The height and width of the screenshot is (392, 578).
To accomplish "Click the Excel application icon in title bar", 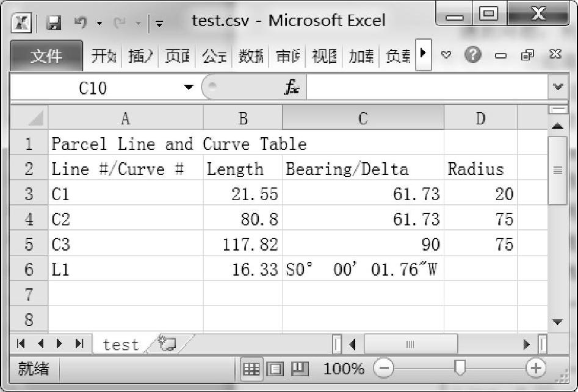I will [21, 23].
